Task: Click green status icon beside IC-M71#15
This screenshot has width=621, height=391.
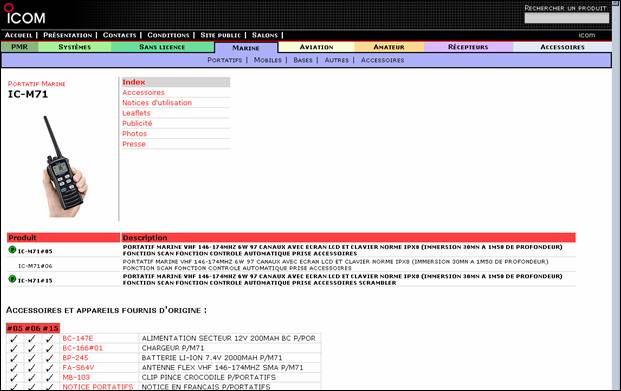Action: click(12, 279)
